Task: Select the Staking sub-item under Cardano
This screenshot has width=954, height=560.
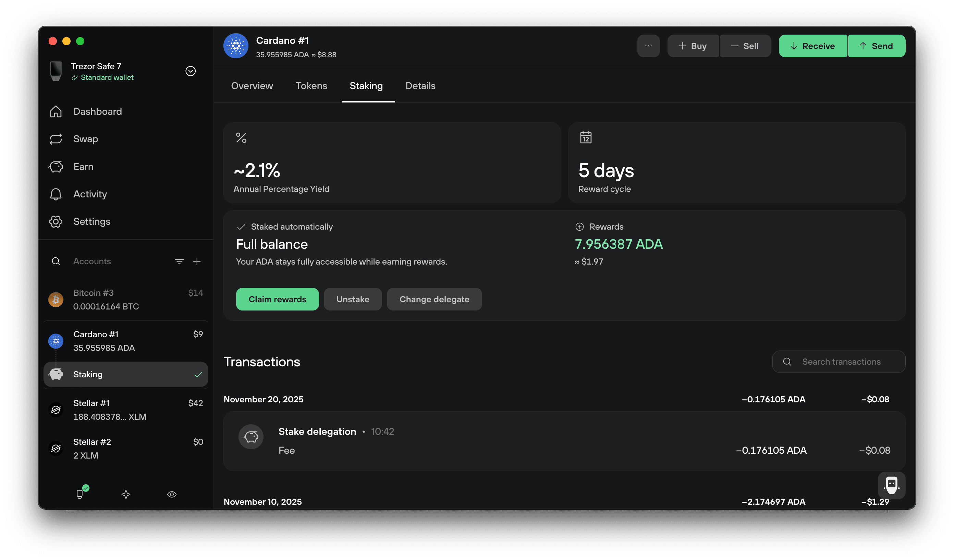Action: tap(126, 375)
